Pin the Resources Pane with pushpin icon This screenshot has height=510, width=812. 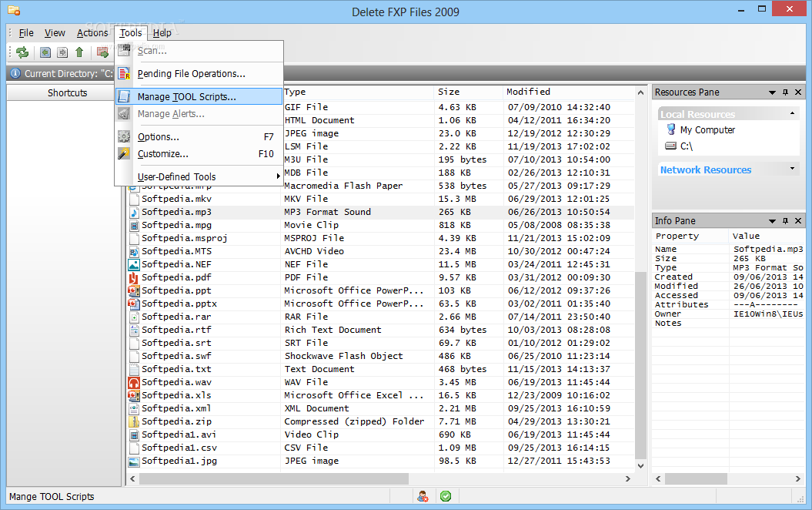coord(785,92)
